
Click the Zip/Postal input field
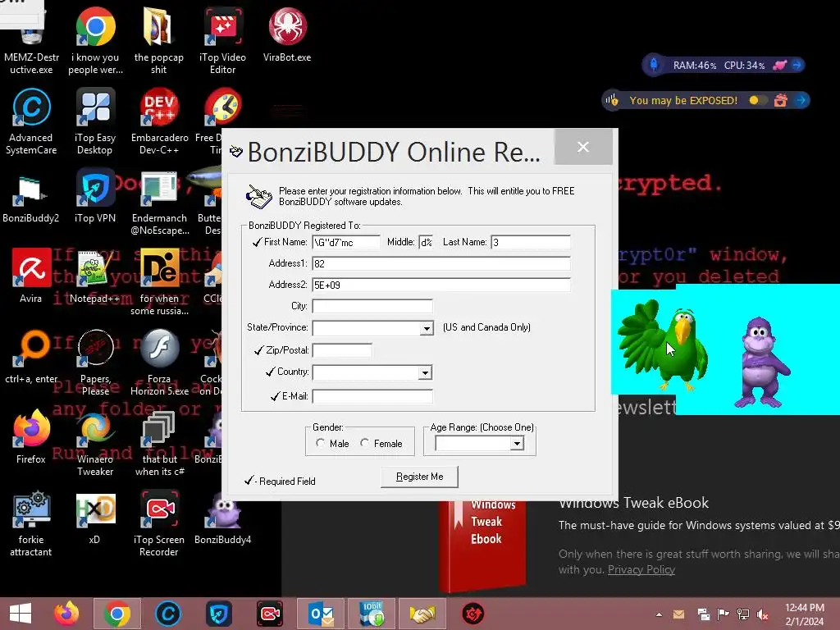coord(342,350)
